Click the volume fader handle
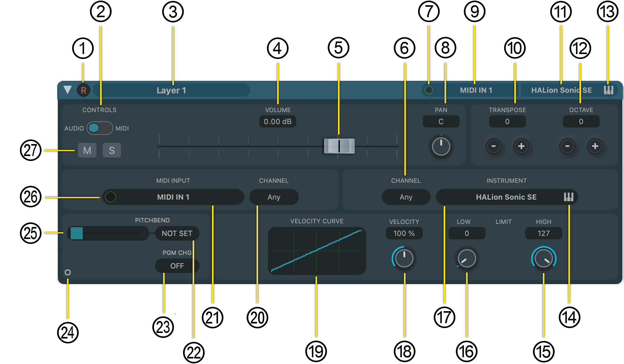This screenshot has height=364, width=624. coord(339,146)
